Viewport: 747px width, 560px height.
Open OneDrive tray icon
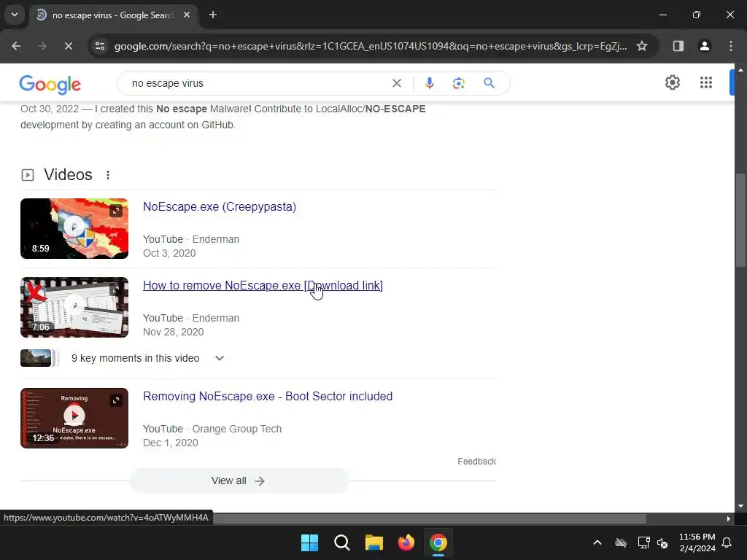621,542
